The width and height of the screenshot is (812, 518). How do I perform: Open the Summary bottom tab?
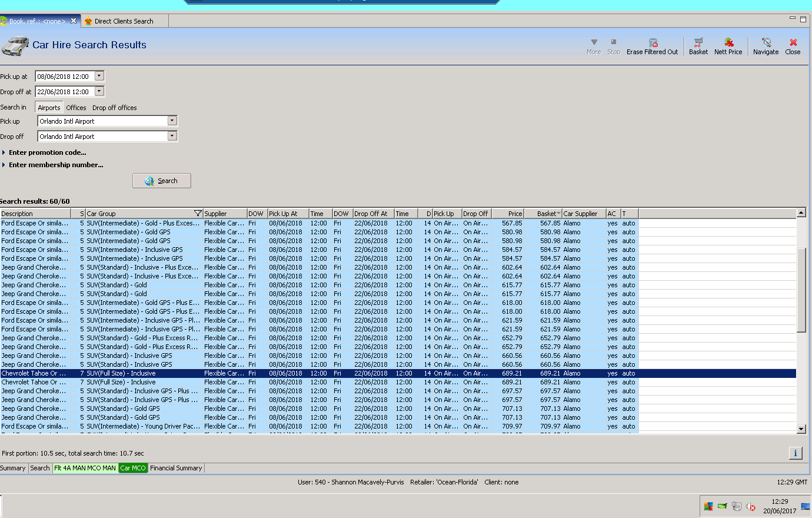click(12, 468)
